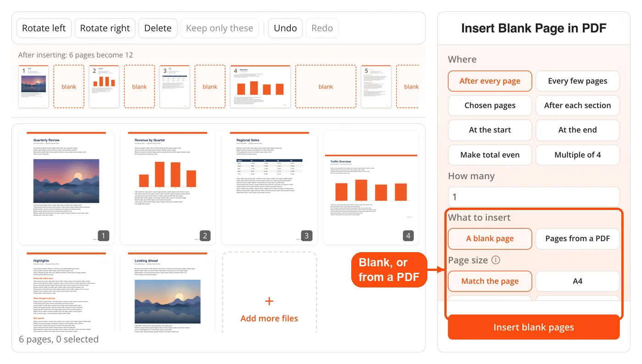The height and width of the screenshot is (364, 642).
Task: Click the Add more files tile
Action: tap(269, 292)
